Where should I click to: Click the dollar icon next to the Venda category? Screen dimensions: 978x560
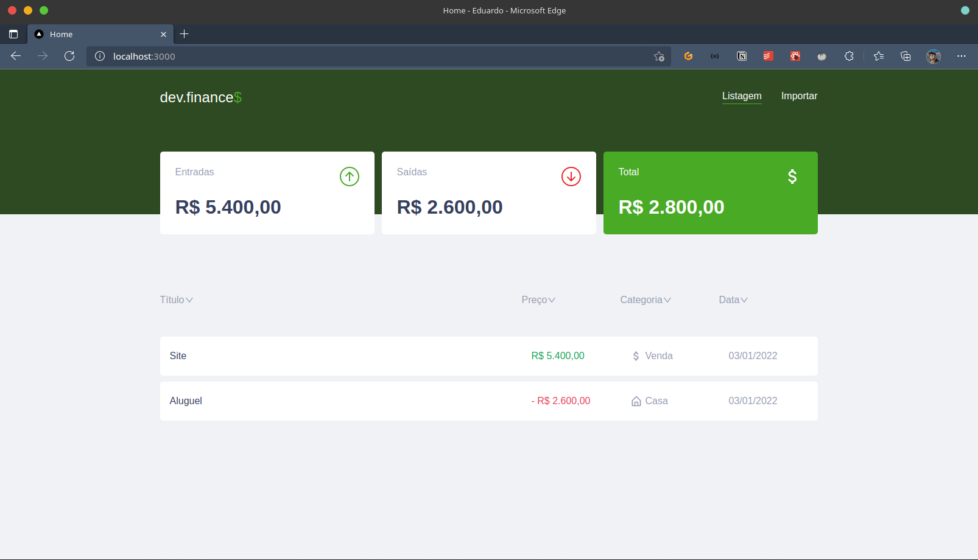point(635,355)
